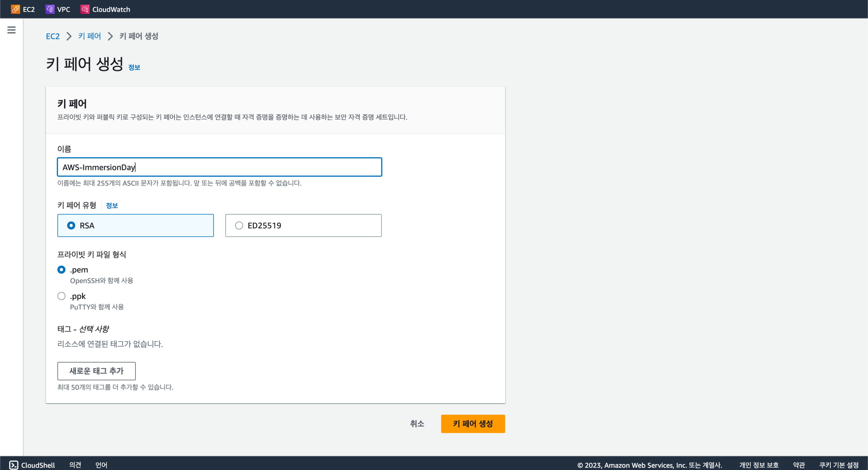This screenshot has height=470, width=868.
Task: Launch CloudShell from footer icon
Action: click(14, 465)
